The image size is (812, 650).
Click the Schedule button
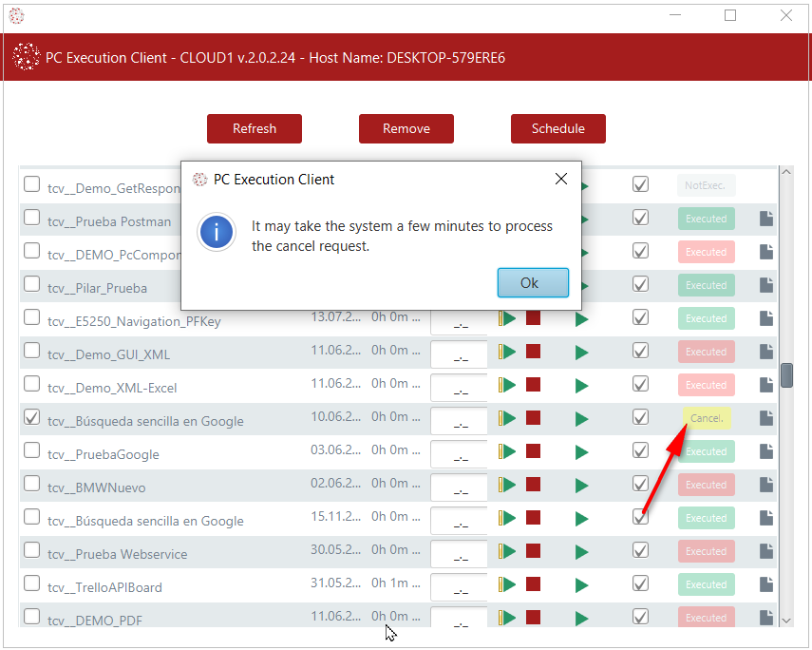tap(557, 129)
